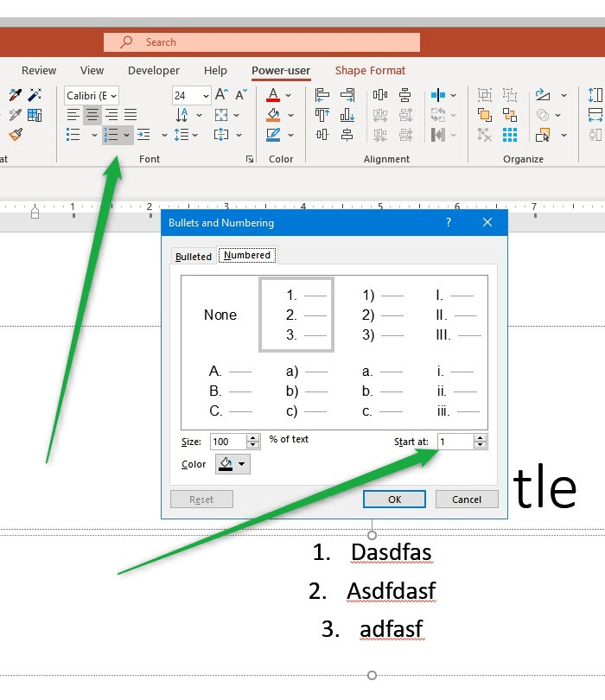Viewport: 605px width, 700px height.
Task: Increase the list indent level
Action: [143, 134]
